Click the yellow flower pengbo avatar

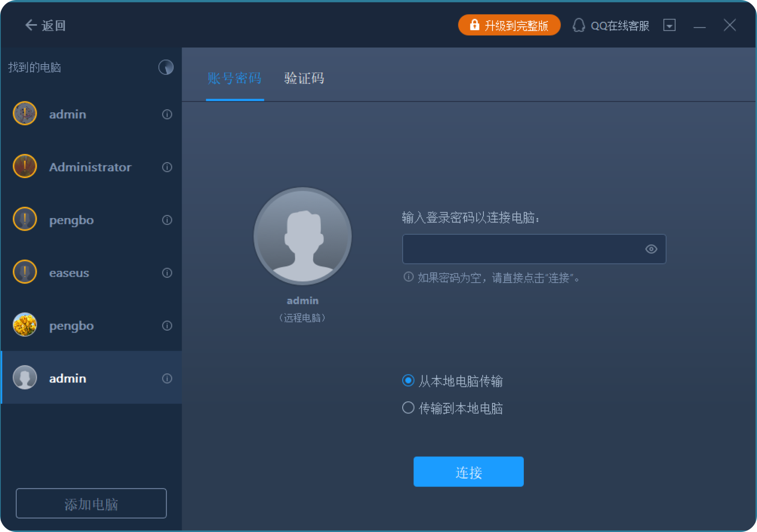pyautogui.click(x=25, y=325)
